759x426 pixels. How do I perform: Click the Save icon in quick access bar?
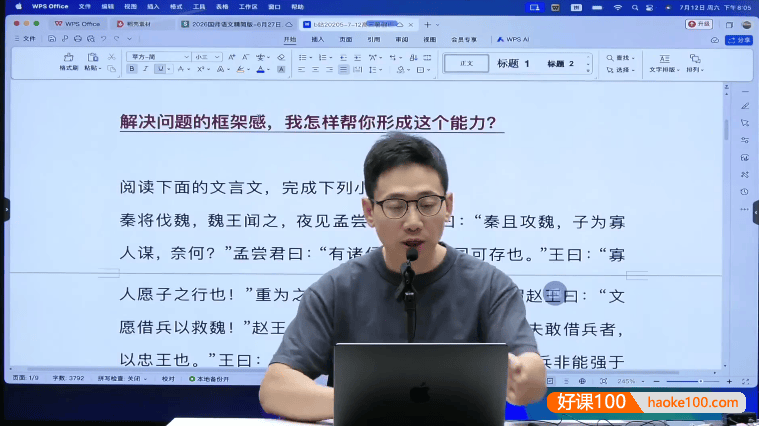pyautogui.click(x=52, y=39)
